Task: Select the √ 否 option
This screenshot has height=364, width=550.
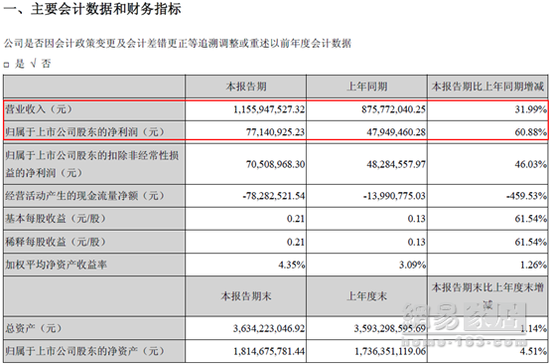Action: 41,64
